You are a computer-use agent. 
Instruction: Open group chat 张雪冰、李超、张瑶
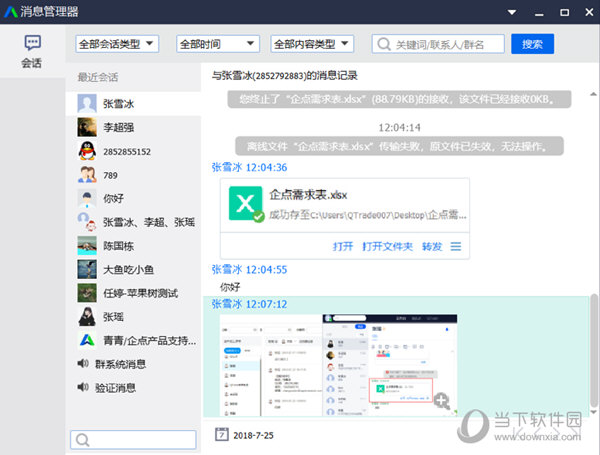point(134,222)
